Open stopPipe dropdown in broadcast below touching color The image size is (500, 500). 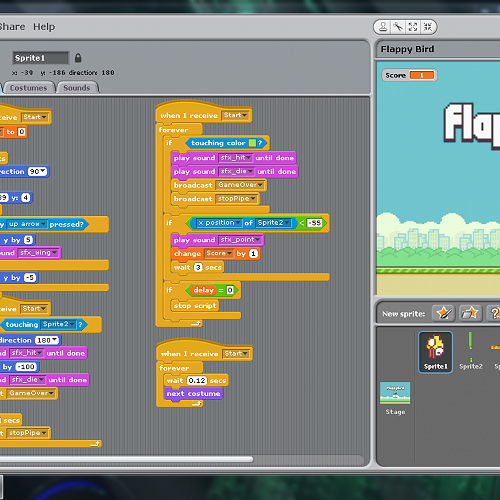pos(236,199)
